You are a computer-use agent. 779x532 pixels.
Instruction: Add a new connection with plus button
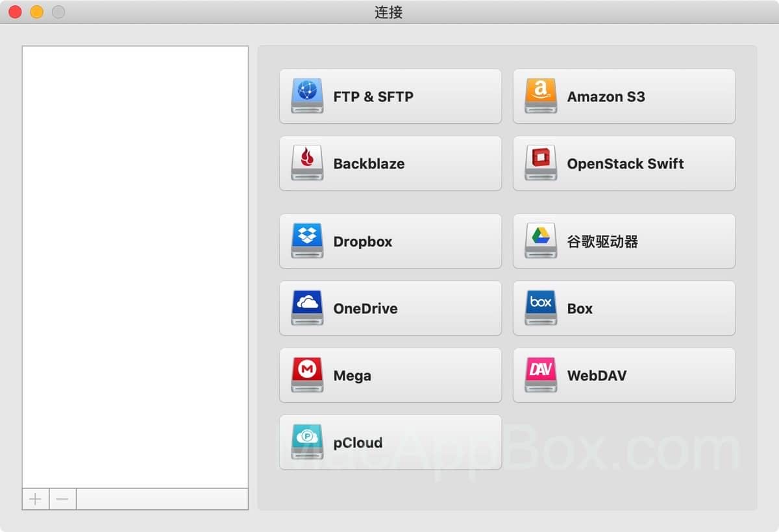36,499
